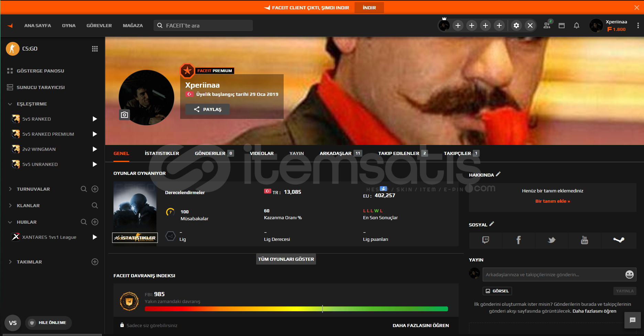This screenshot has width=644, height=336.
Task: Link YouTube social icon
Action: (x=585, y=240)
